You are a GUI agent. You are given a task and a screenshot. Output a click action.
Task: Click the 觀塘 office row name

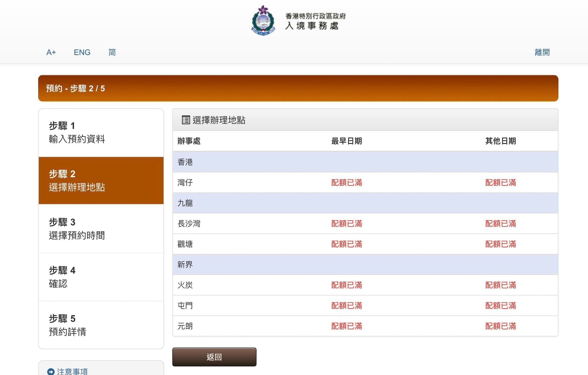(x=185, y=244)
